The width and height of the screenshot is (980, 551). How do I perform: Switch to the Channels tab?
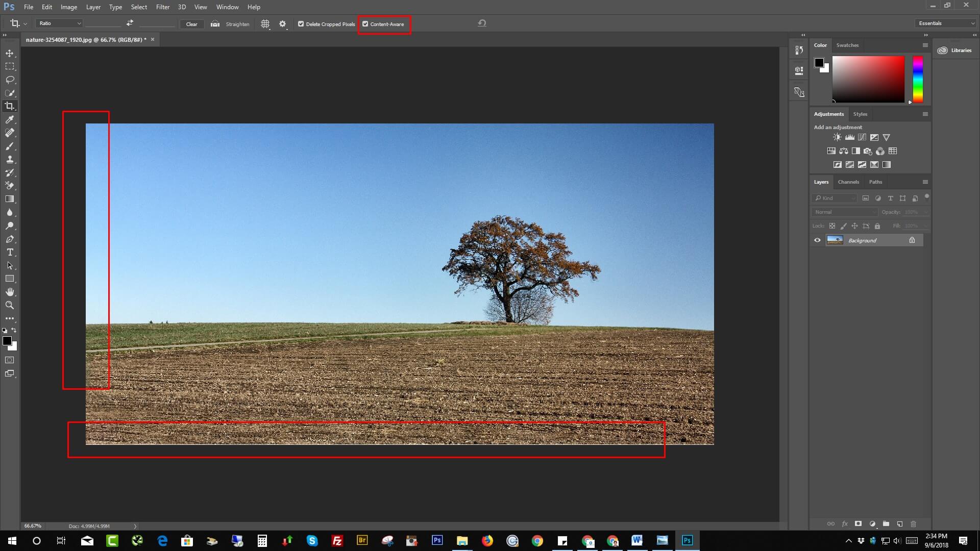point(848,182)
